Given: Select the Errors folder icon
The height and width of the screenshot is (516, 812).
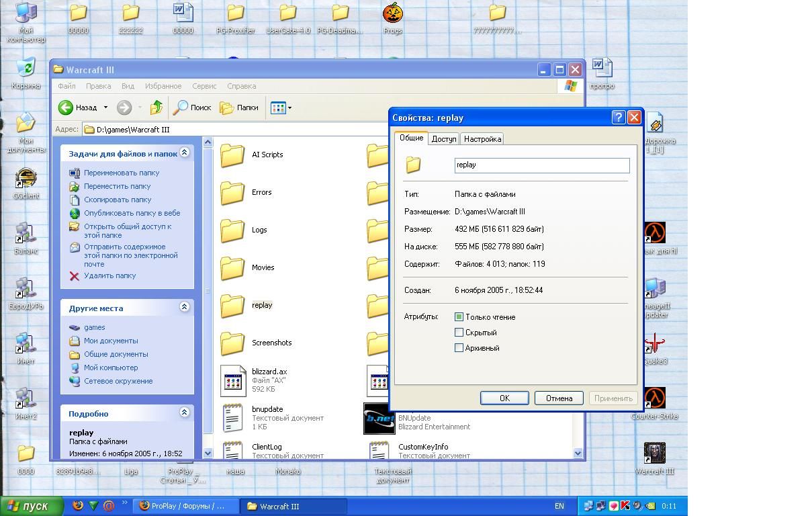Looking at the screenshot, I should [232, 193].
